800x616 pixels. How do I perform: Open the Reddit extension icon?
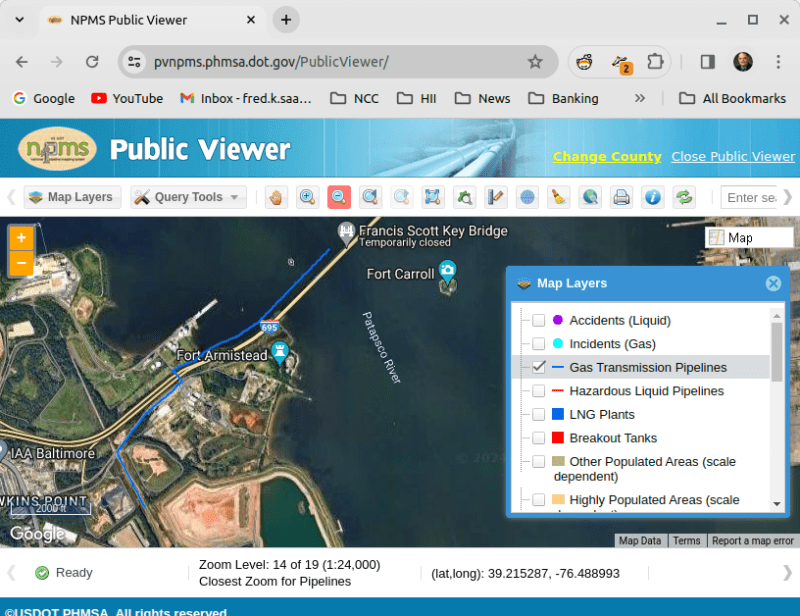tap(585, 62)
